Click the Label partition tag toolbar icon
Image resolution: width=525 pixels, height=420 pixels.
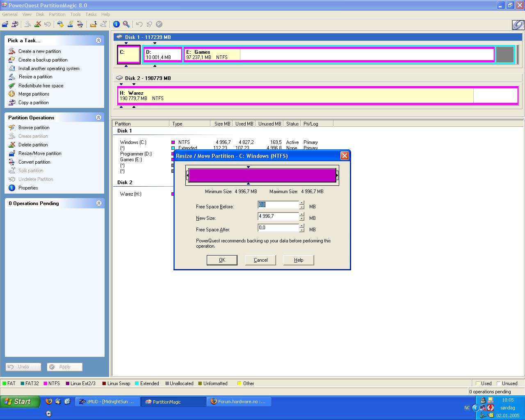coord(60,24)
